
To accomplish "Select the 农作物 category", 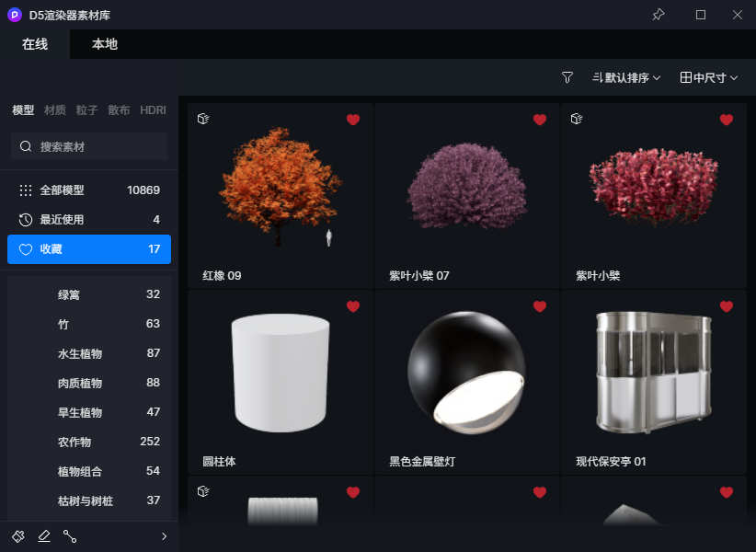I will pyautogui.click(x=89, y=442).
